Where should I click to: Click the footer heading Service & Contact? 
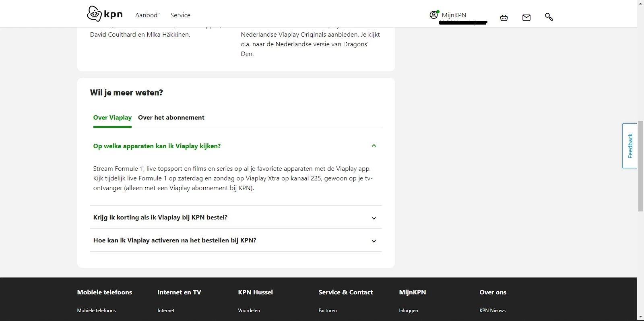click(x=346, y=292)
